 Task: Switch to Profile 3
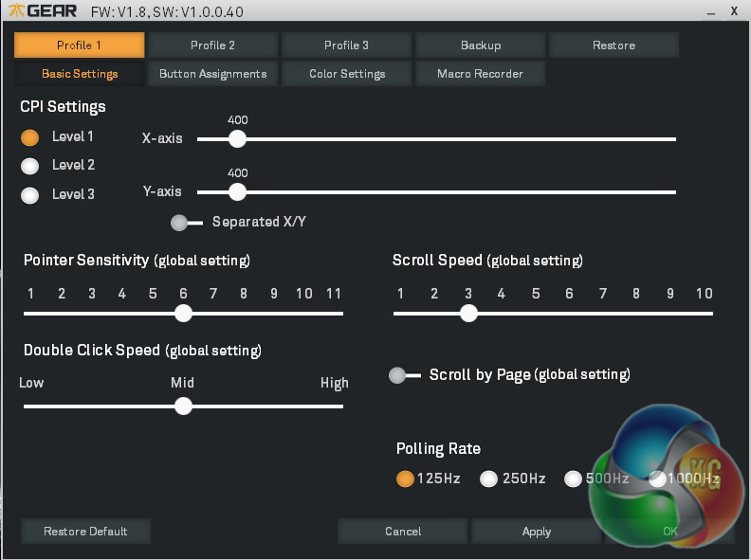click(x=346, y=45)
